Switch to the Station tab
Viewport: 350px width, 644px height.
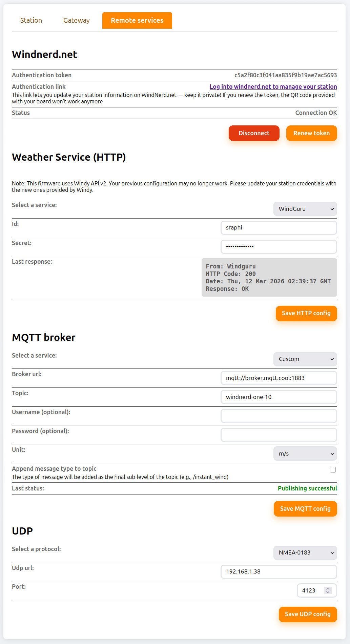point(31,20)
